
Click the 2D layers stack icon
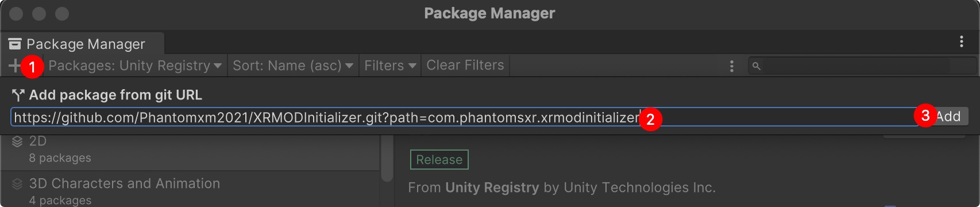coord(17,141)
